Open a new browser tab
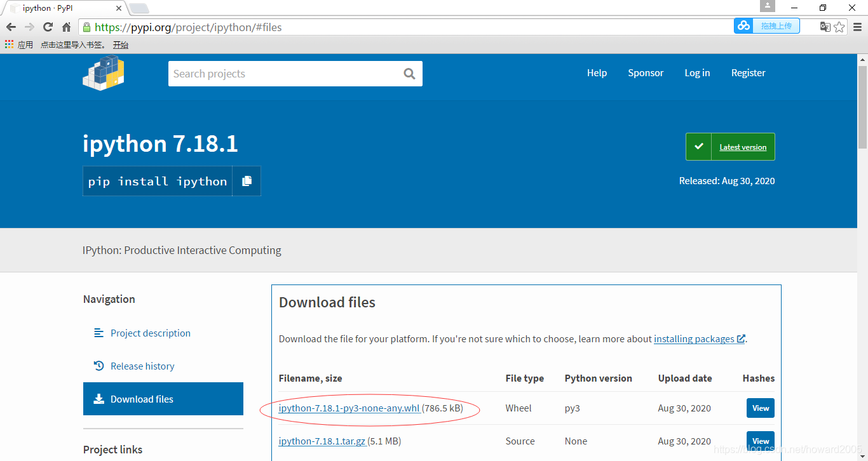The width and height of the screenshot is (868, 461). 139,8
